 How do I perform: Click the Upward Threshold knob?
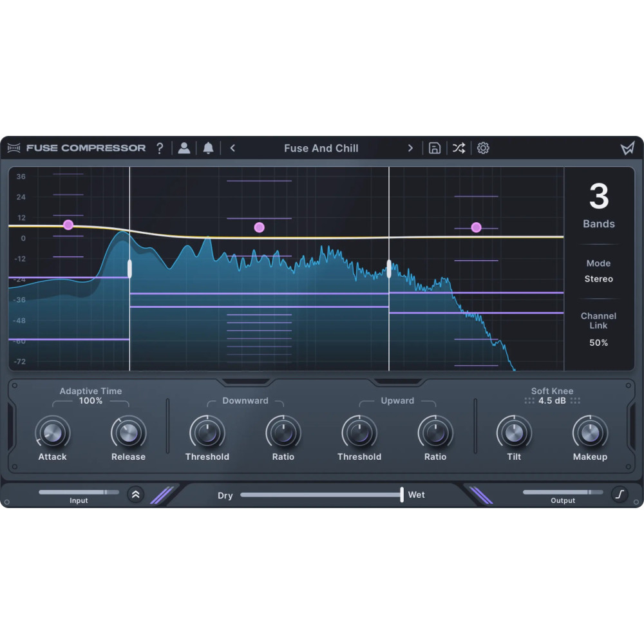359,433
